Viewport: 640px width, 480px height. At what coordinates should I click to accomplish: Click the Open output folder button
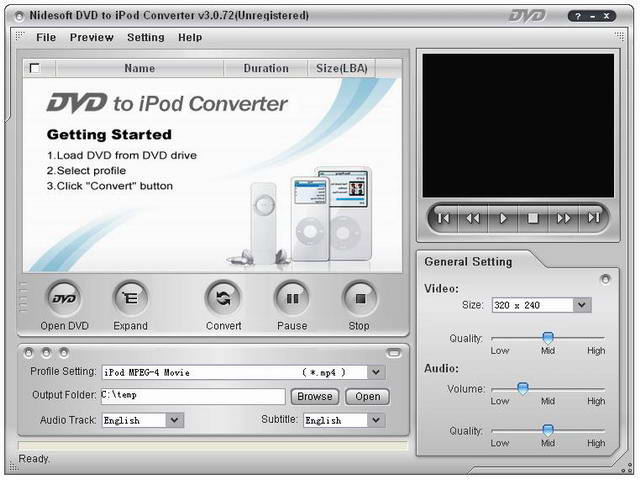367,396
